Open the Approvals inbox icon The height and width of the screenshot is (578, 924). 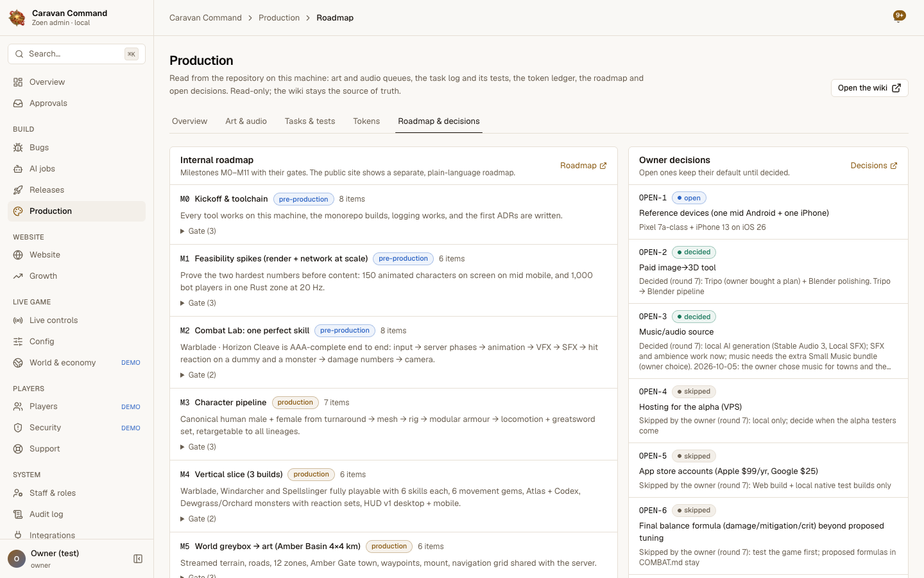(18, 103)
